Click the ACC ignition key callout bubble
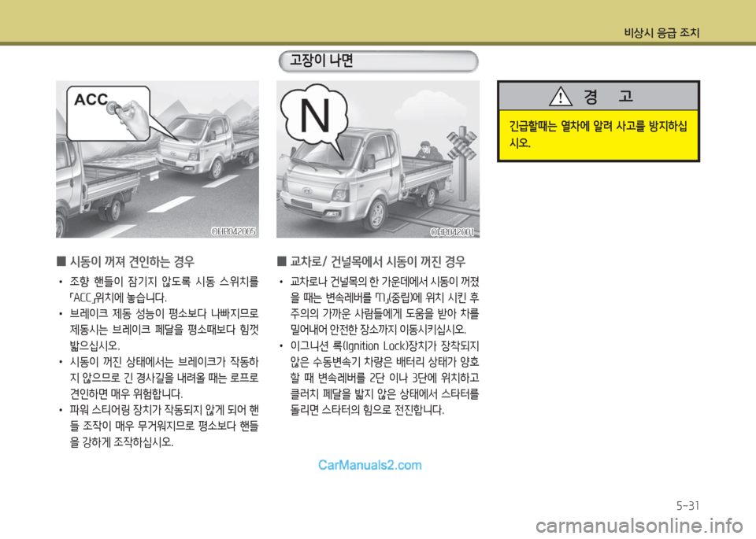756x539 pixels. click(109, 113)
